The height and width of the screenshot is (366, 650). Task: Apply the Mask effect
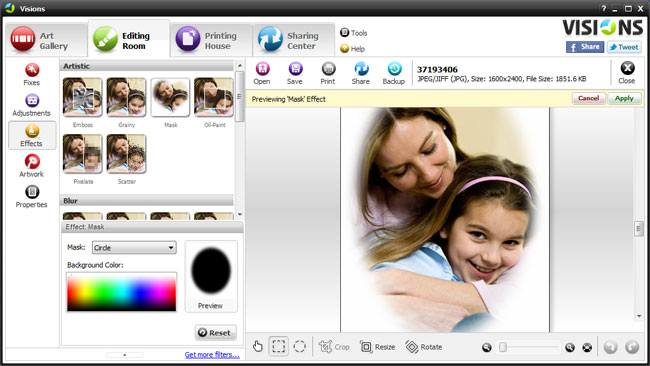(x=624, y=99)
